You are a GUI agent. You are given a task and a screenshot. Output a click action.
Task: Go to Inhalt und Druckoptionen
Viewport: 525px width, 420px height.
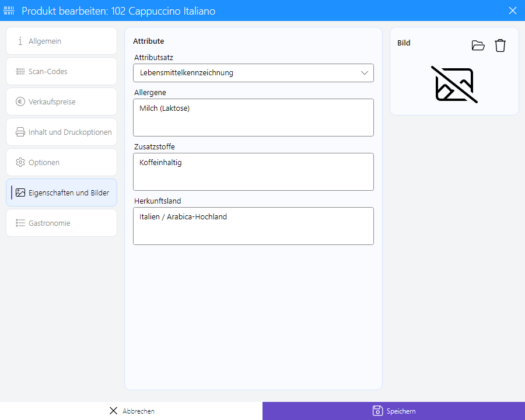tap(62, 132)
